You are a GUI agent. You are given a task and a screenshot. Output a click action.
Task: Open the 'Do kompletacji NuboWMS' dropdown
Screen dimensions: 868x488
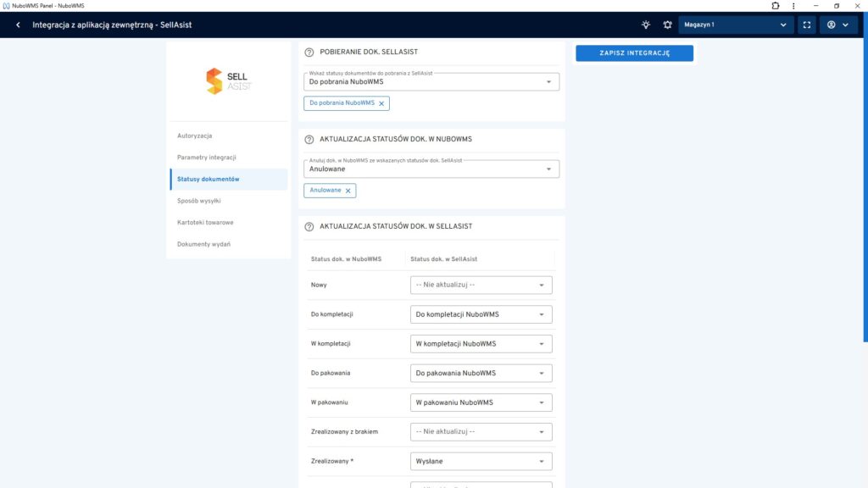click(x=481, y=314)
